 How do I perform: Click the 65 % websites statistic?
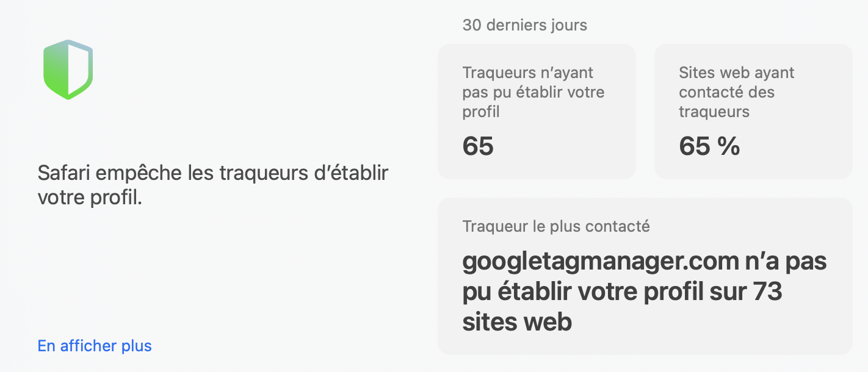click(709, 146)
